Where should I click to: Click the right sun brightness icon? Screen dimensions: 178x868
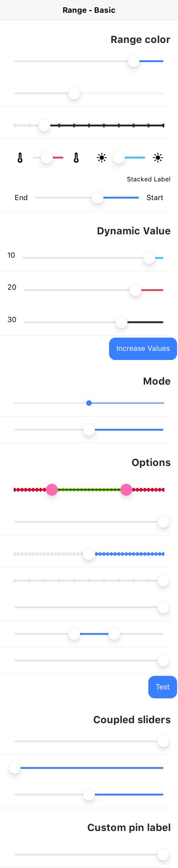pyautogui.click(x=158, y=158)
